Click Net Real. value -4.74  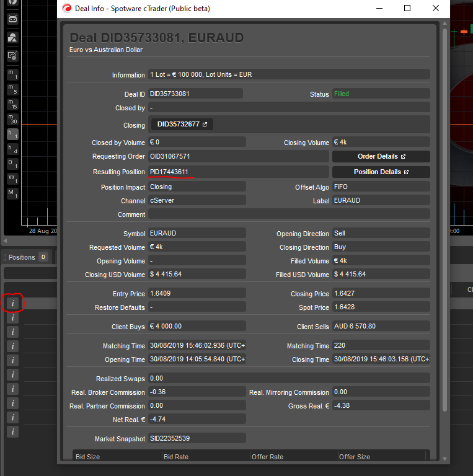tap(197, 419)
